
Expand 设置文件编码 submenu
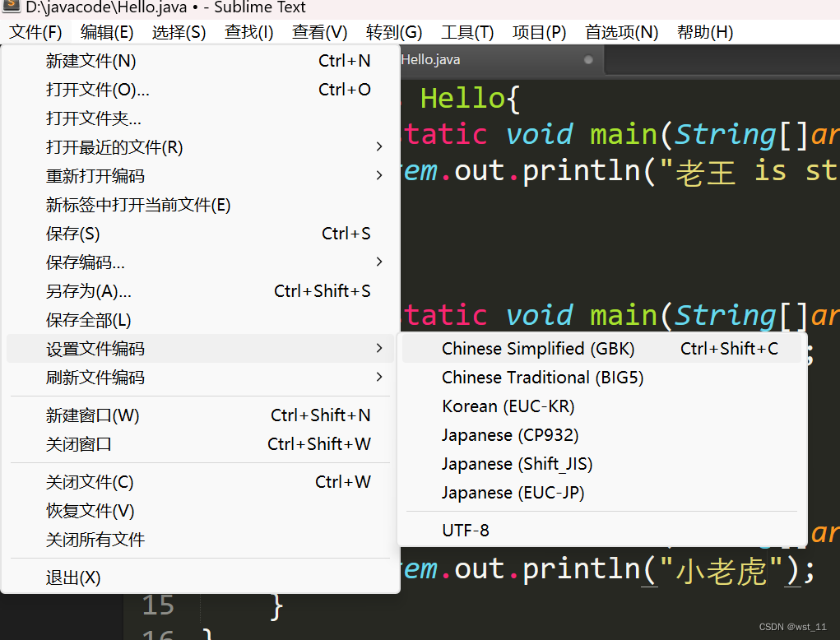point(201,349)
